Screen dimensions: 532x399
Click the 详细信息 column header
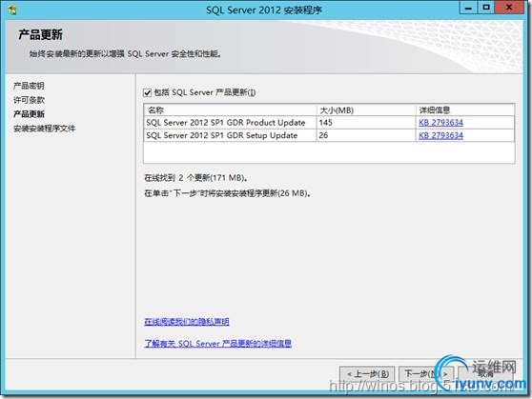click(465, 110)
